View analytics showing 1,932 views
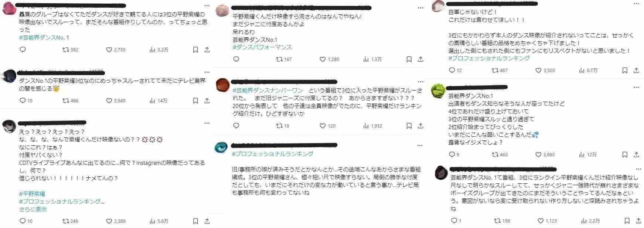 click(372, 126)
